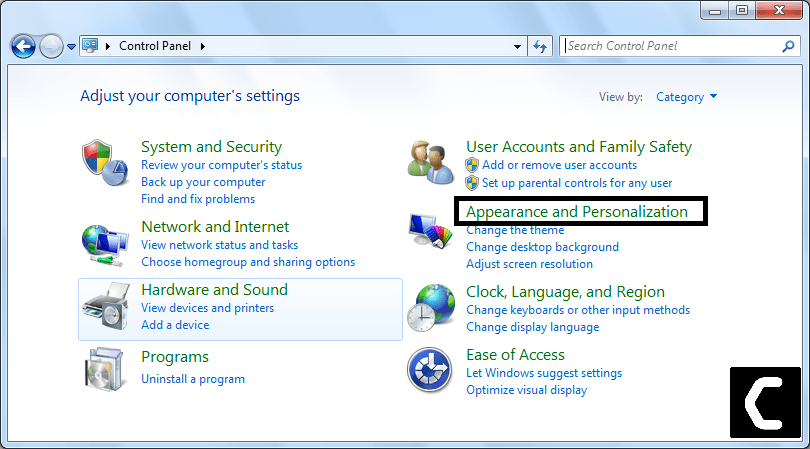This screenshot has height=449, width=810.
Task: Click shield icon beside Set up parental controls
Action: 472,183
